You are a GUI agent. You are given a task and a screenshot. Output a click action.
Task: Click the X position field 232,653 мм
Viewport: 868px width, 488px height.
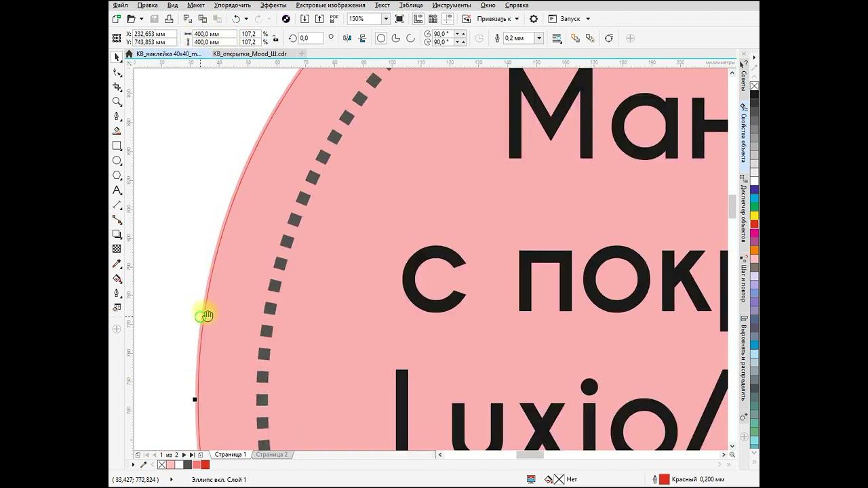[155, 34]
